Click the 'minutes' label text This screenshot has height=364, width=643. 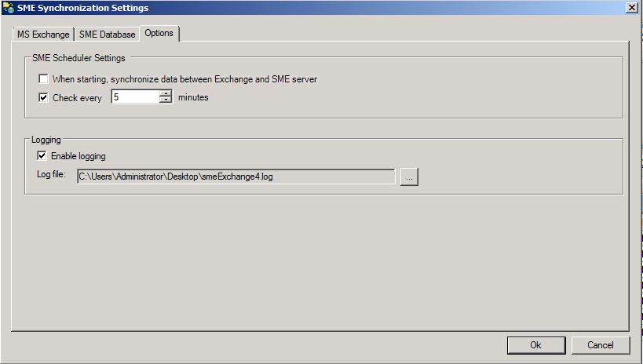pos(193,97)
